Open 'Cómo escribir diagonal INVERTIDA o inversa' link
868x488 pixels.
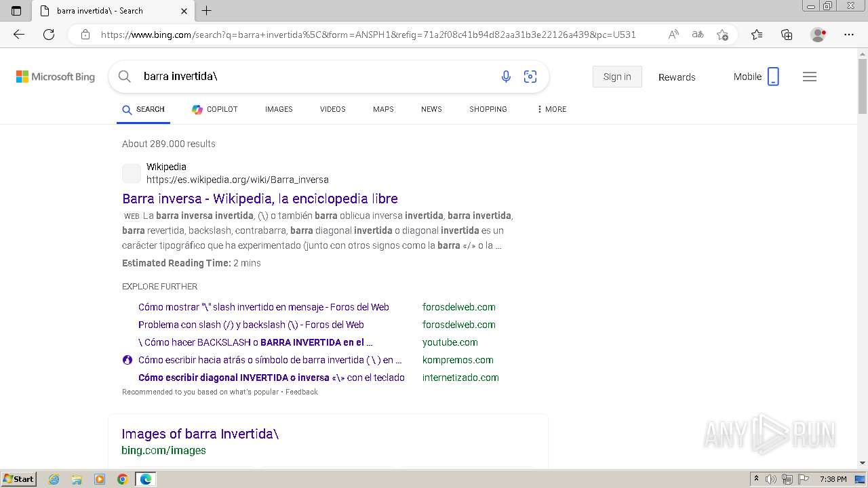pyautogui.click(x=271, y=378)
